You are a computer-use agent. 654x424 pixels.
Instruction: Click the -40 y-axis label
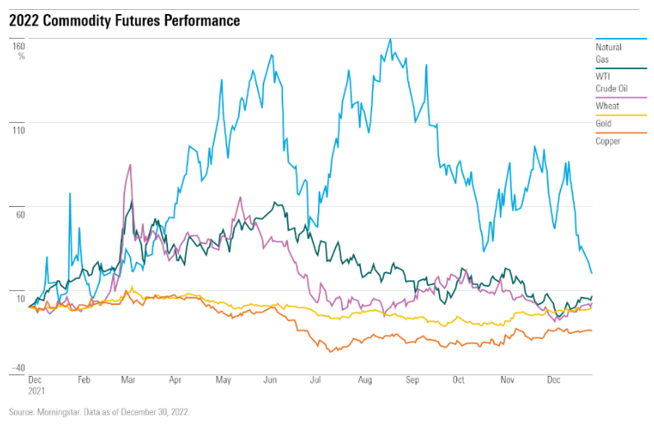click(x=19, y=369)
